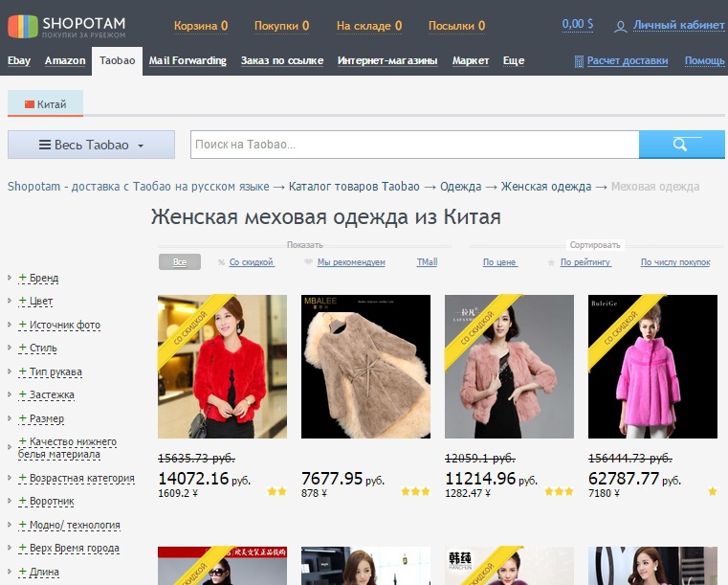Open the На складе link
728x585 pixels.
pos(369,26)
